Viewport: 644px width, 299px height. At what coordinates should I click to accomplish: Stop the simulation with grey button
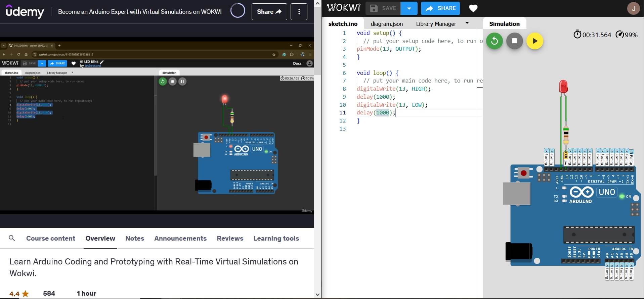514,41
